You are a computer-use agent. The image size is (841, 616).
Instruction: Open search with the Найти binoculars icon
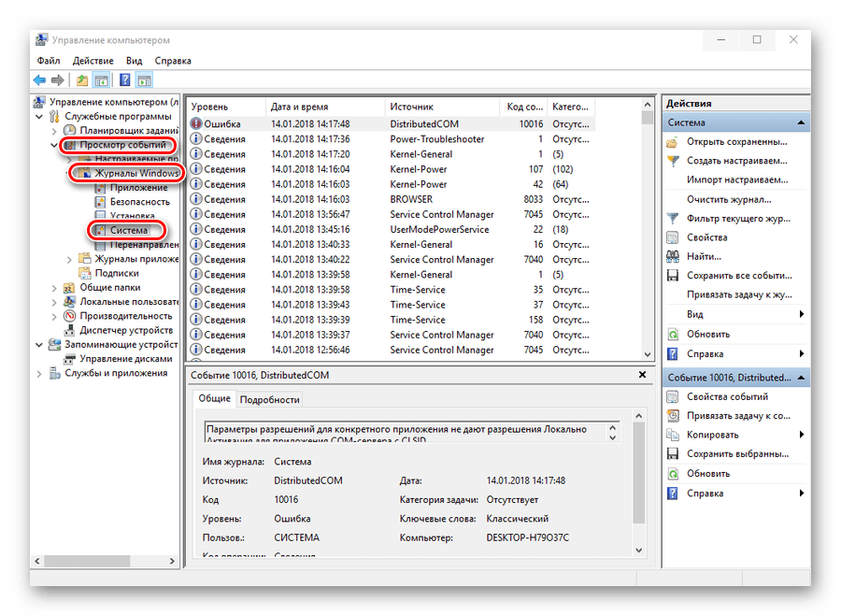pyautogui.click(x=673, y=256)
